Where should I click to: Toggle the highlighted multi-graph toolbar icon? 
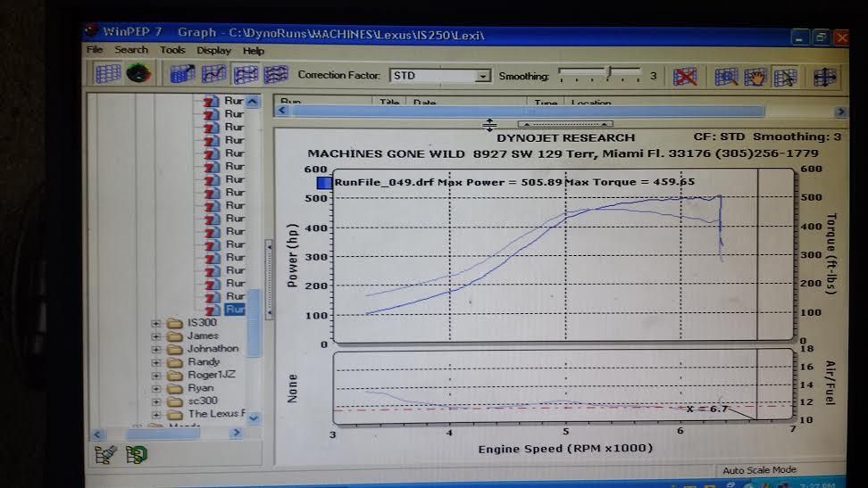click(x=246, y=74)
